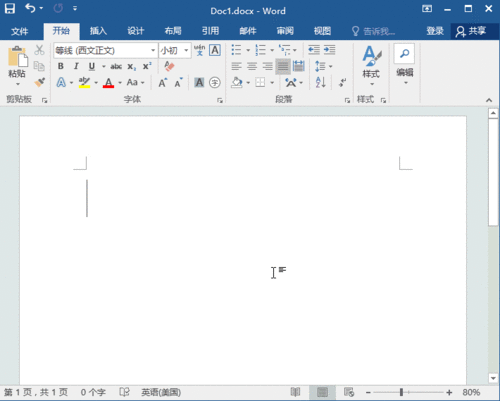500x401 pixels.
Task: Toggle underline formatting
Action: tap(92, 66)
